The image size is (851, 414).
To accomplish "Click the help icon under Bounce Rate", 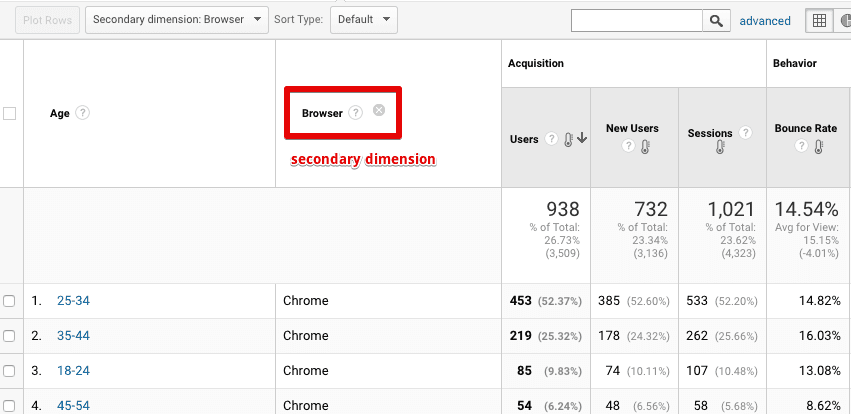I will [802, 147].
